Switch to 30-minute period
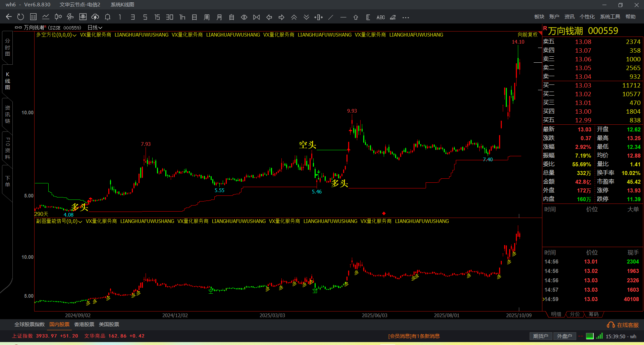Screen dimensions: 644x345 [x=170, y=17]
